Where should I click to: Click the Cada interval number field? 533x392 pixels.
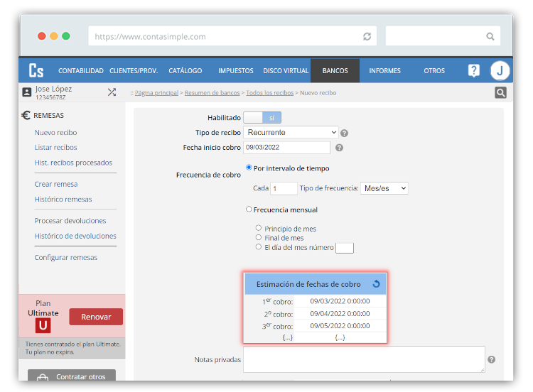tap(284, 188)
